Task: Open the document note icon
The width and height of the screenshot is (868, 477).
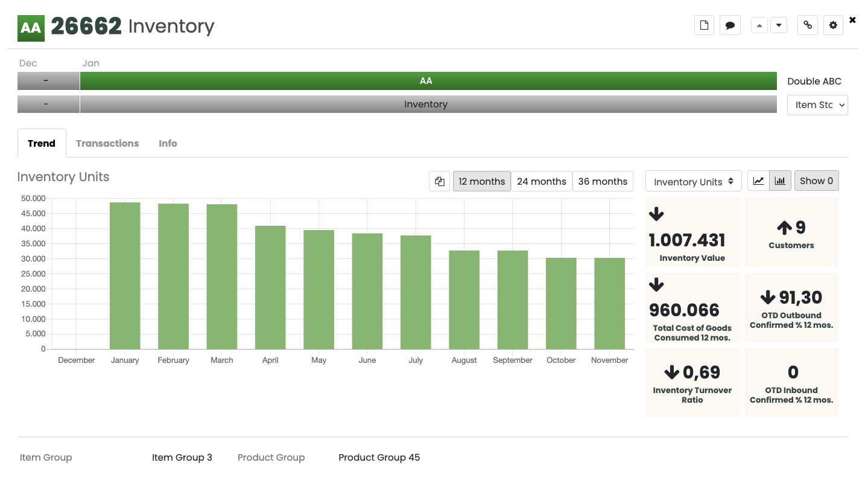Action: [x=704, y=25]
